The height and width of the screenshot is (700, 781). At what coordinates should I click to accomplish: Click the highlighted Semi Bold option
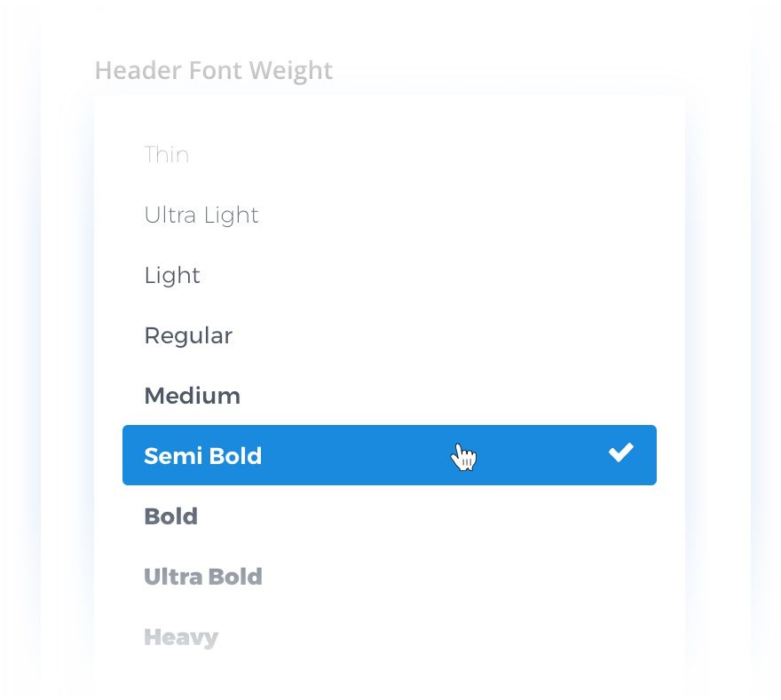pyautogui.click(x=203, y=456)
